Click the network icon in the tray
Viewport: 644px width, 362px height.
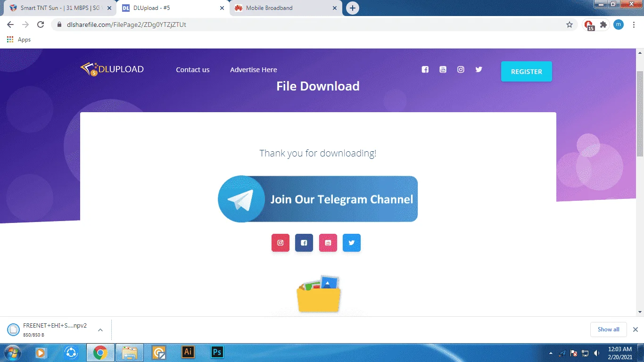click(x=585, y=353)
